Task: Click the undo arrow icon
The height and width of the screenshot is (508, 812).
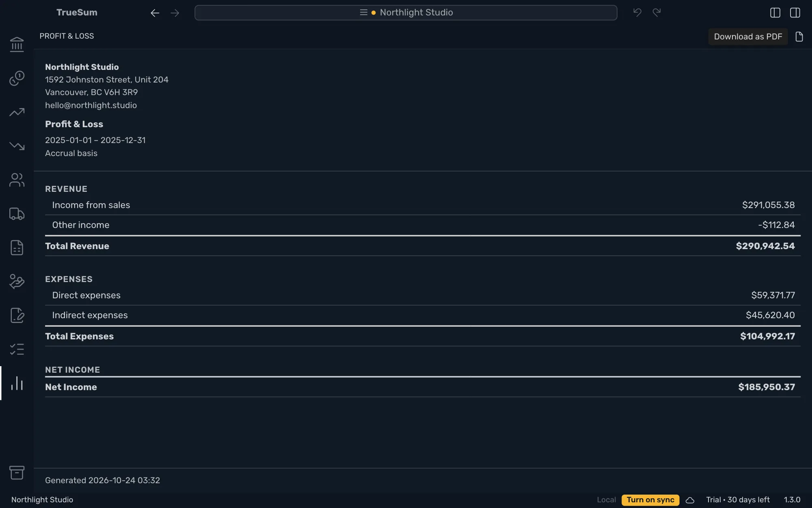Action: click(x=637, y=13)
